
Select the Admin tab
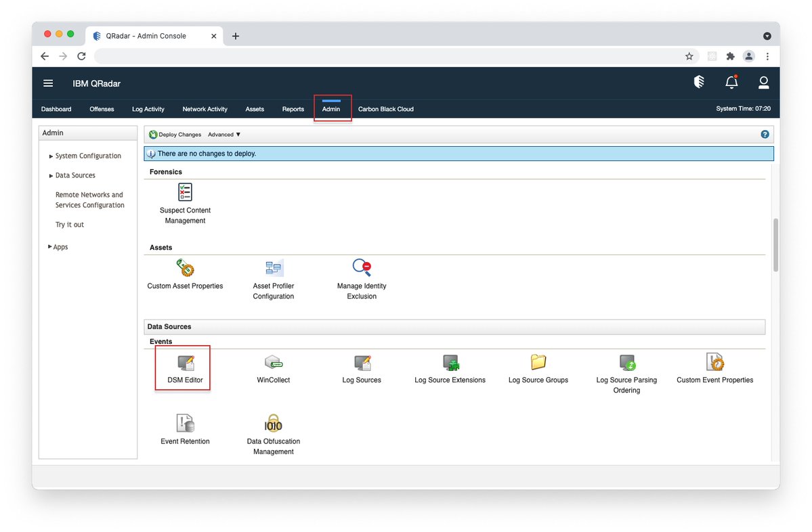tap(331, 109)
